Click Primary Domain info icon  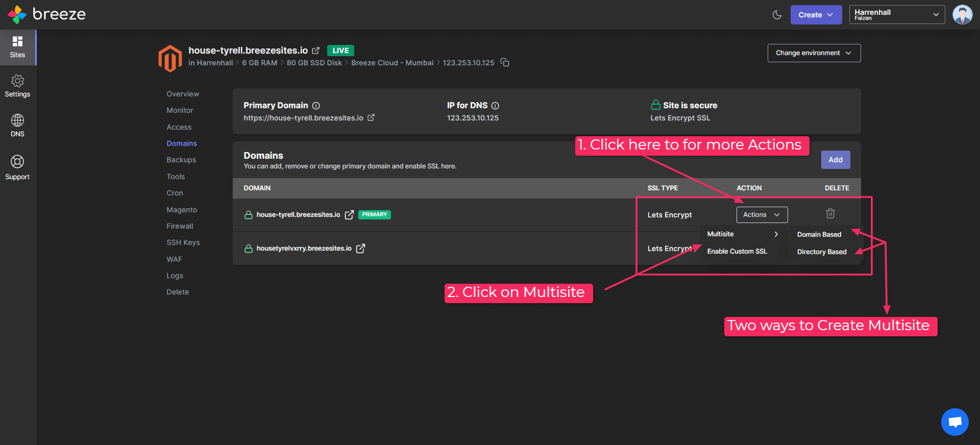(316, 106)
